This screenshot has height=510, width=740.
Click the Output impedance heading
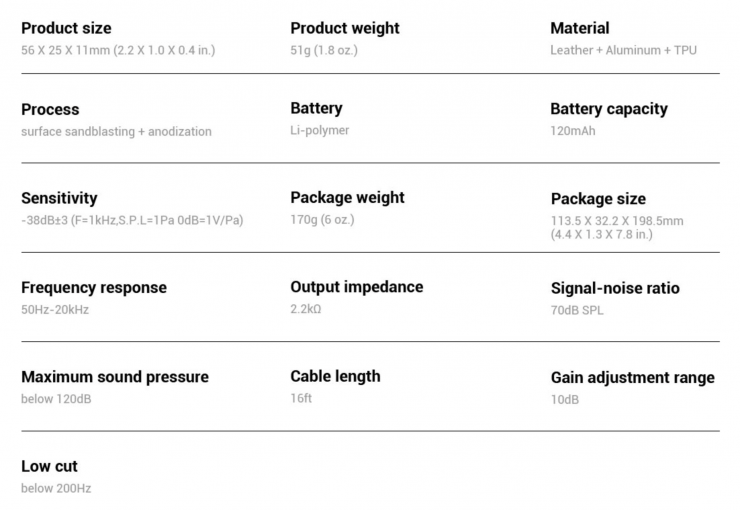tap(357, 287)
